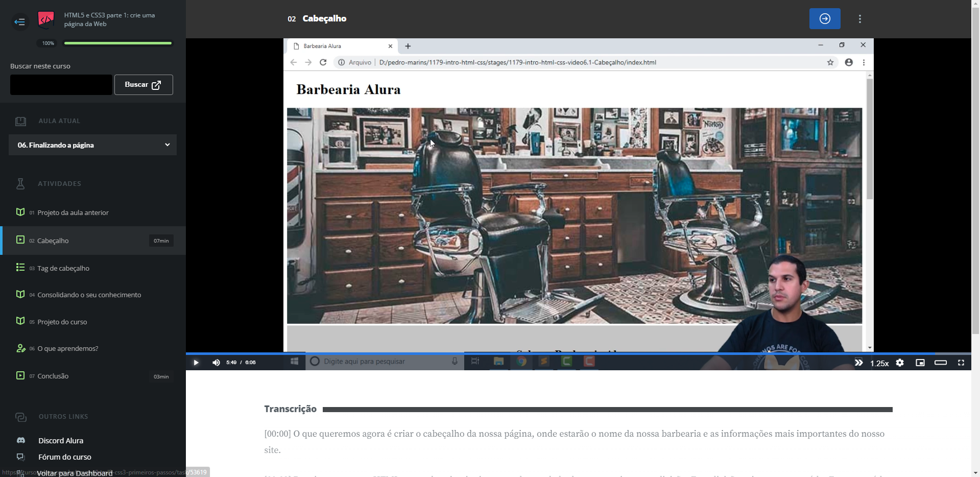
Task: Toggle theater mode in video player
Action: click(x=941, y=363)
